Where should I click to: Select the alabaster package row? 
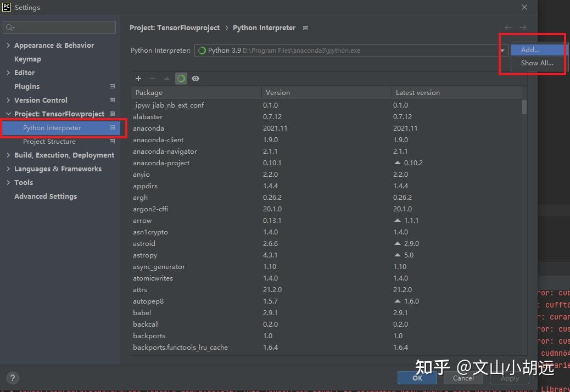pos(326,116)
